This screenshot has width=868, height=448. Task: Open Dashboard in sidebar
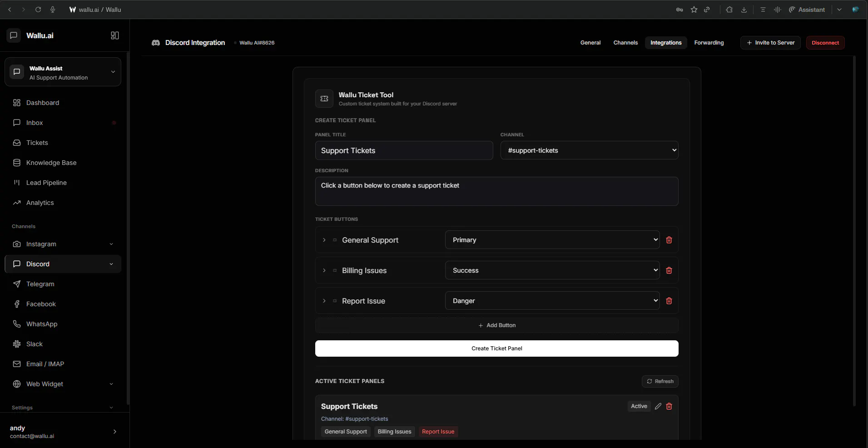(63, 103)
